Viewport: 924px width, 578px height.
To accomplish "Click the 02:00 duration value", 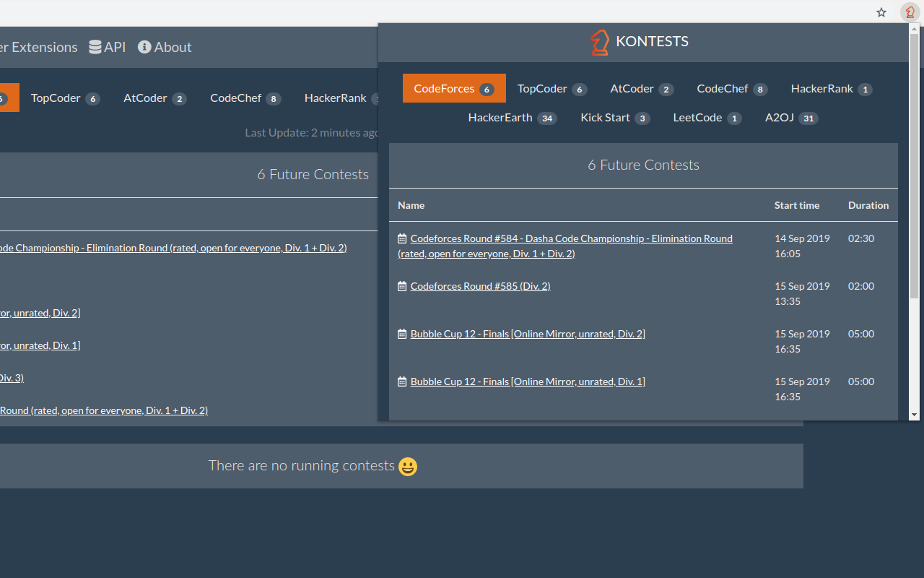I will [x=861, y=286].
